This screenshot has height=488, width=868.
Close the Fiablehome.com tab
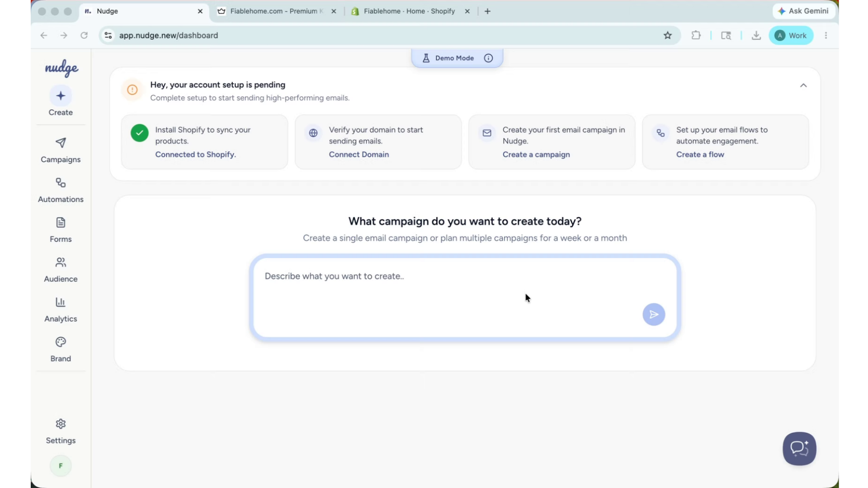[334, 11]
